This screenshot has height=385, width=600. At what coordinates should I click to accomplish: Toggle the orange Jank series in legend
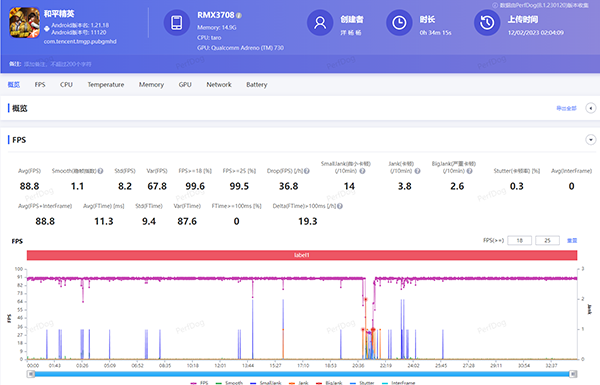click(x=299, y=383)
